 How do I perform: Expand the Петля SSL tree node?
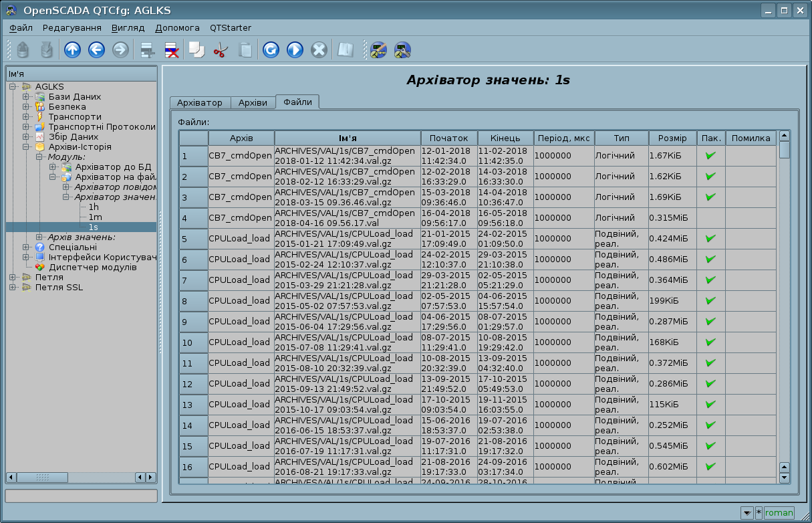pos(13,288)
